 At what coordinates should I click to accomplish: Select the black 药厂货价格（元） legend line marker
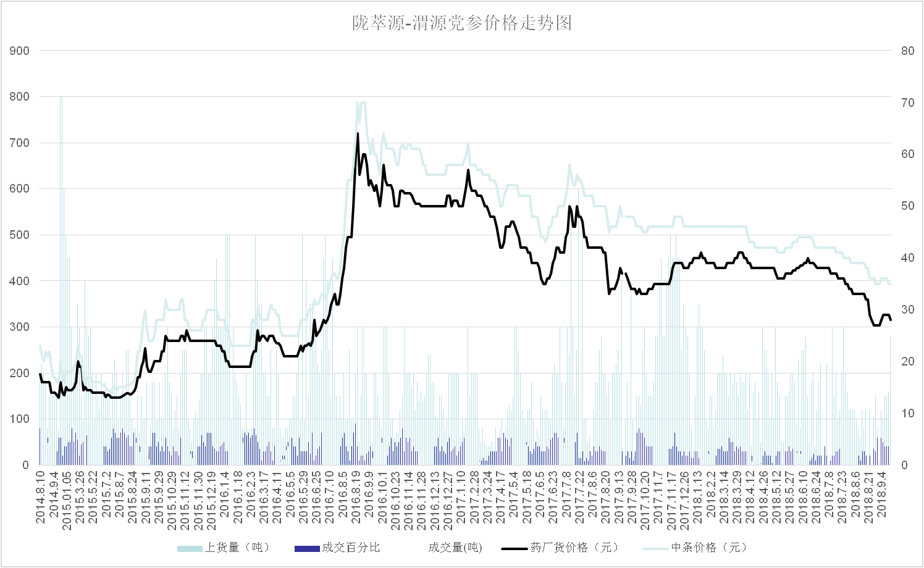pos(514,548)
